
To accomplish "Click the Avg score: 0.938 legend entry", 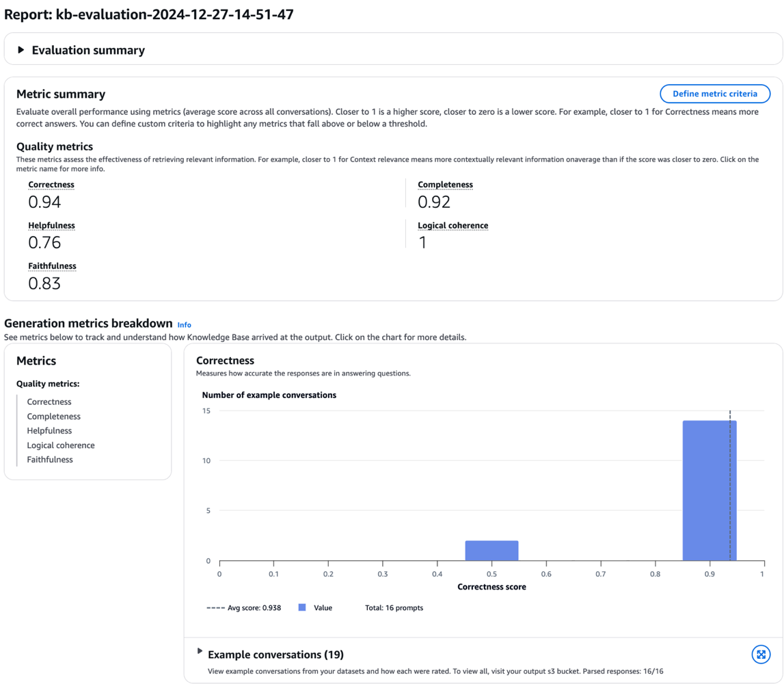I will pyautogui.click(x=244, y=607).
